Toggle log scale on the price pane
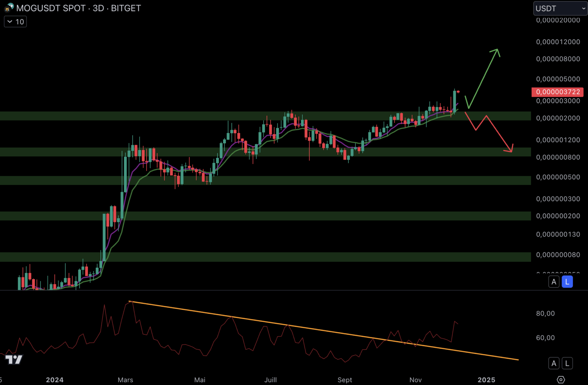The height and width of the screenshot is (385, 588). coord(567,282)
